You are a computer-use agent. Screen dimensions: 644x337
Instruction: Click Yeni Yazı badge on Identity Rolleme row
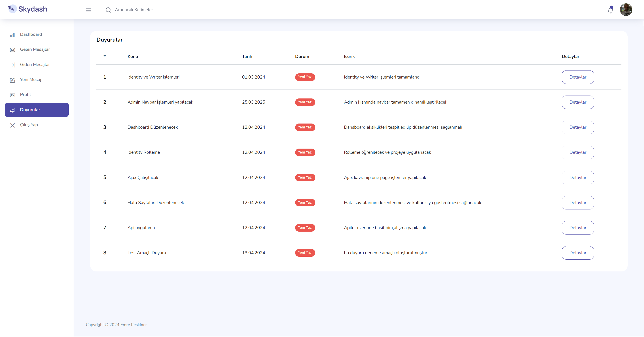[x=305, y=152]
